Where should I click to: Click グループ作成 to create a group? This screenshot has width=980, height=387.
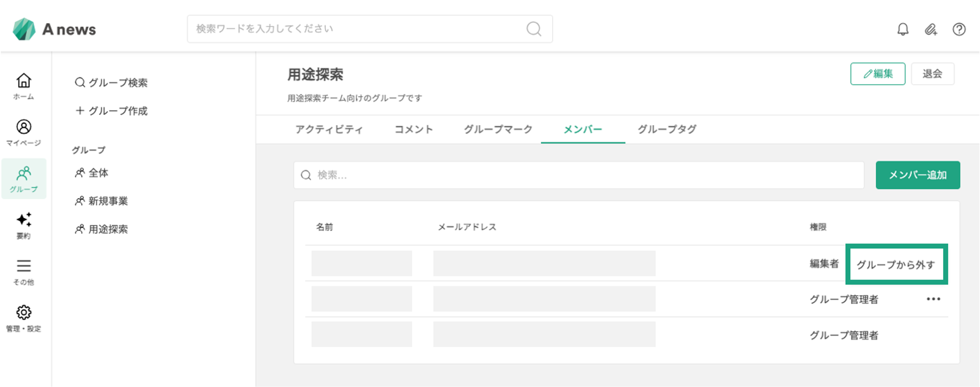111,111
